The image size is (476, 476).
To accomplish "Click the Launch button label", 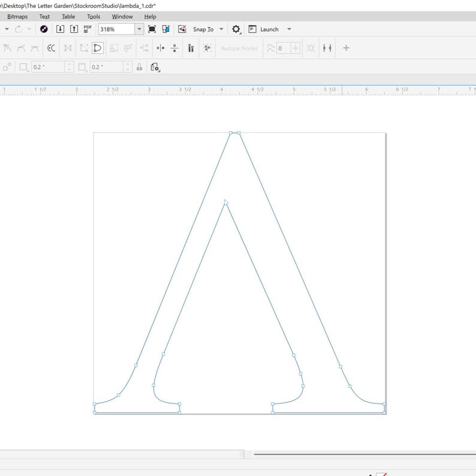I will [x=269, y=29].
